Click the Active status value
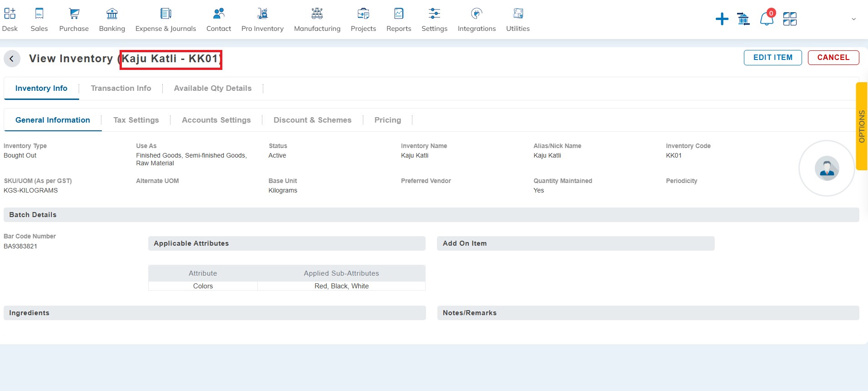 point(277,155)
